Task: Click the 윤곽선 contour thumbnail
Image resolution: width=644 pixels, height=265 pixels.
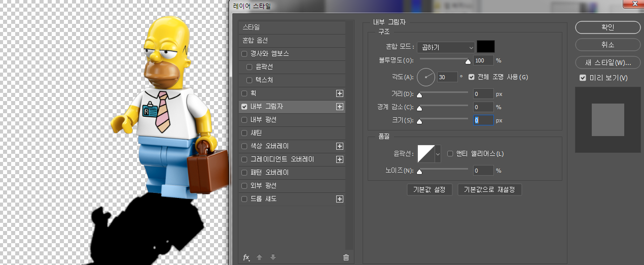Action: click(426, 153)
